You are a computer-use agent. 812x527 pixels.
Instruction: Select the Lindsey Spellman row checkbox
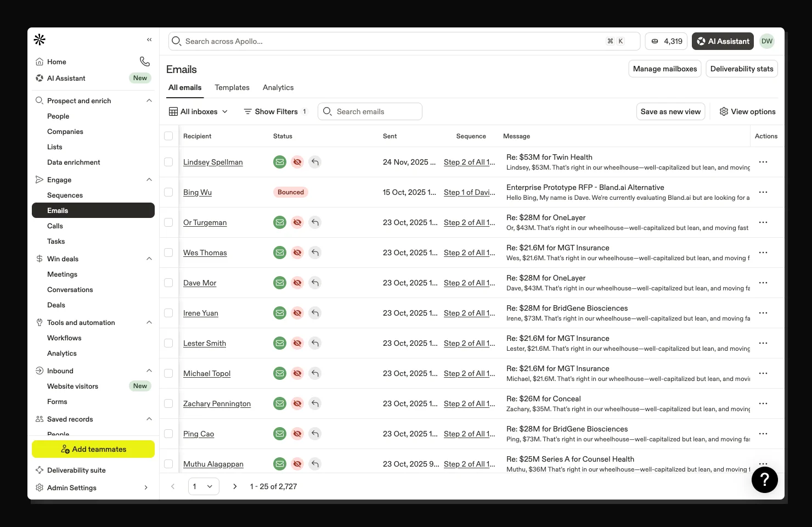[168, 162]
